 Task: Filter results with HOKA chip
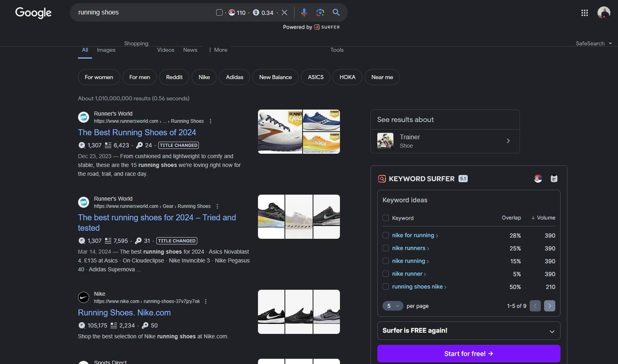pyautogui.click(x=348, y=77)
